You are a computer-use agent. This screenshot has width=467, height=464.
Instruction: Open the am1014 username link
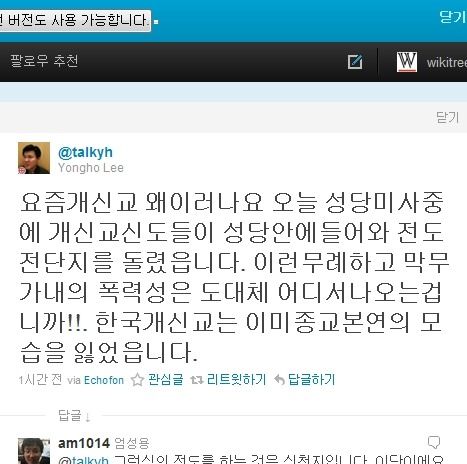point(84,443)
